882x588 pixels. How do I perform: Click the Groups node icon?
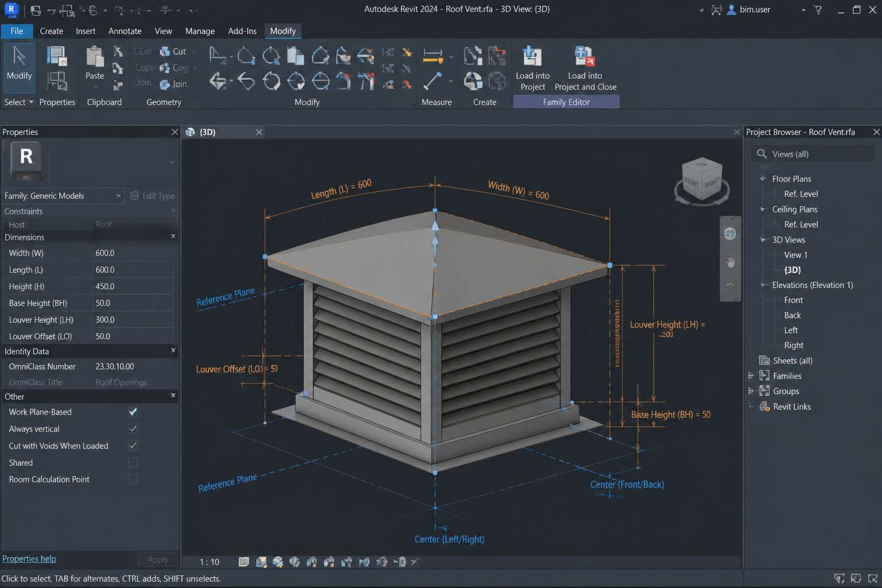[764, 391]
